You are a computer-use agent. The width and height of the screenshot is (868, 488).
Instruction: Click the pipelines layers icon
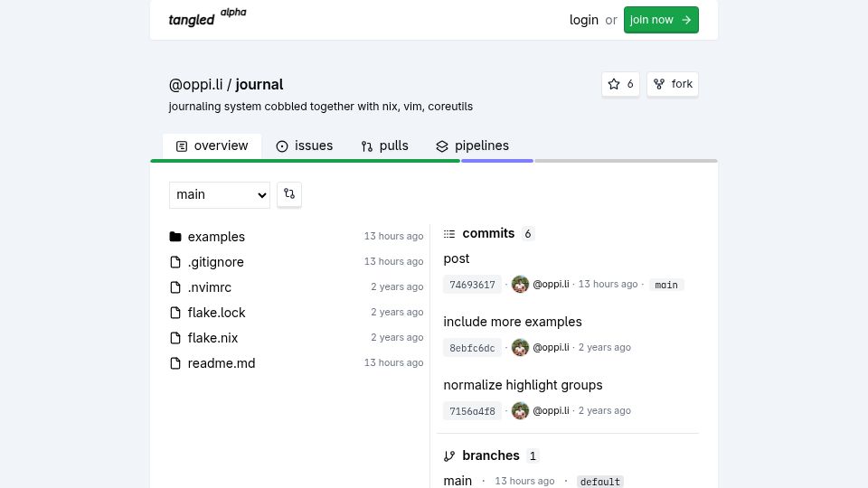(442, 146)
